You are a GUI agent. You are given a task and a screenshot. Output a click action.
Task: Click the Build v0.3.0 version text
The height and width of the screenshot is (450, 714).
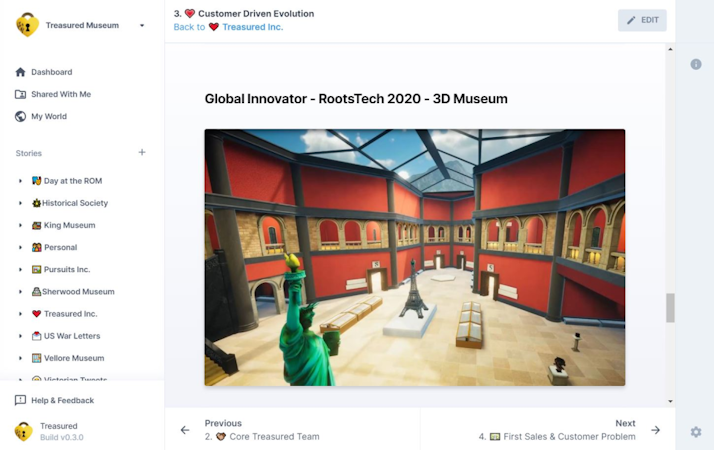[x=61, y=437]
